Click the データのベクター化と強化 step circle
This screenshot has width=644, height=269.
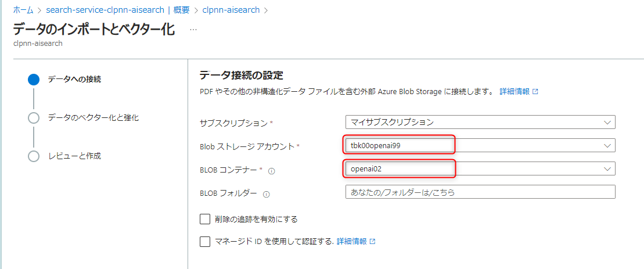(x=34, y=118)
